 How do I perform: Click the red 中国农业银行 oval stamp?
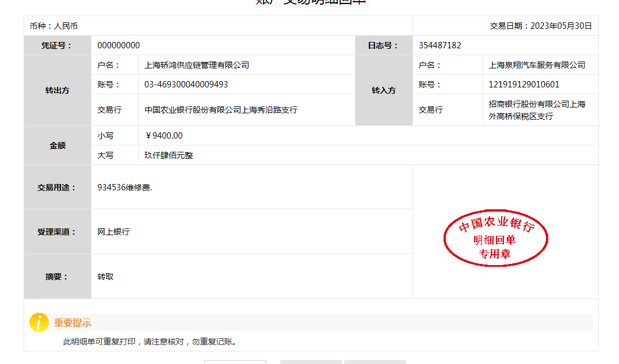pos(495,238)
